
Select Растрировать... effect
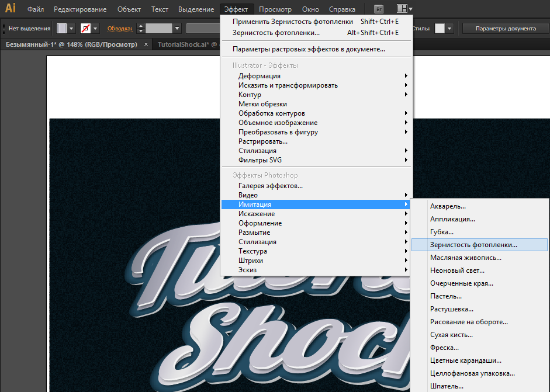[316, 141]
